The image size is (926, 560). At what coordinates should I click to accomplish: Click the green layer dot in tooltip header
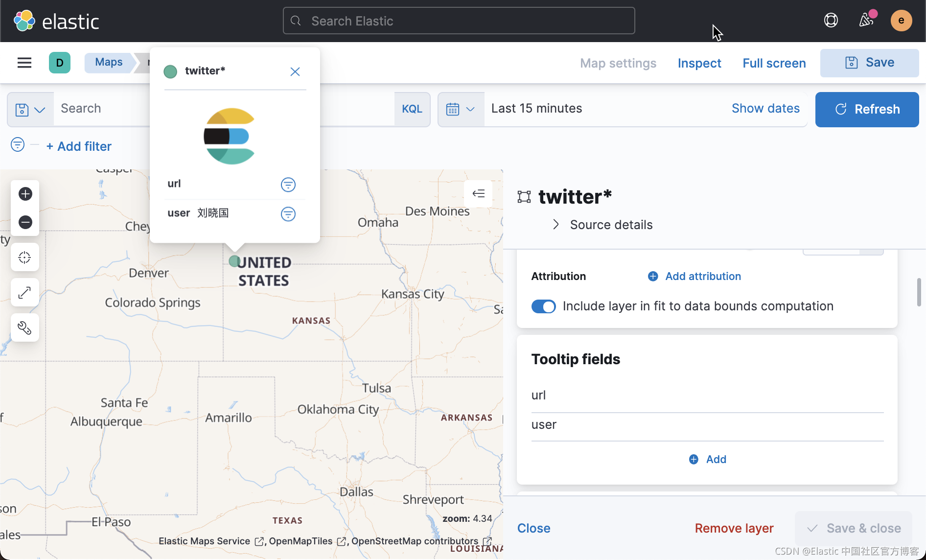(x=170, y=71)
